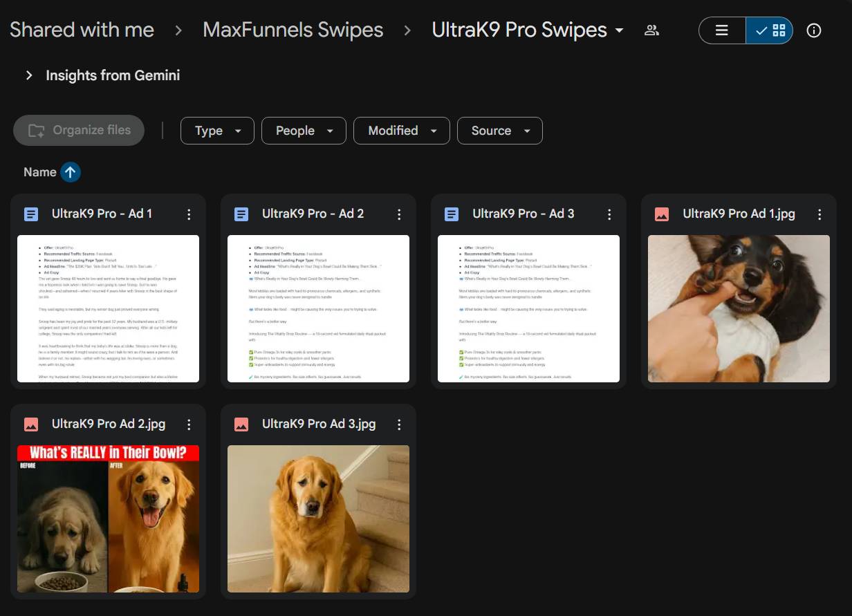
Task: Open the Modified filter dropdown
Action: point(401,131)
